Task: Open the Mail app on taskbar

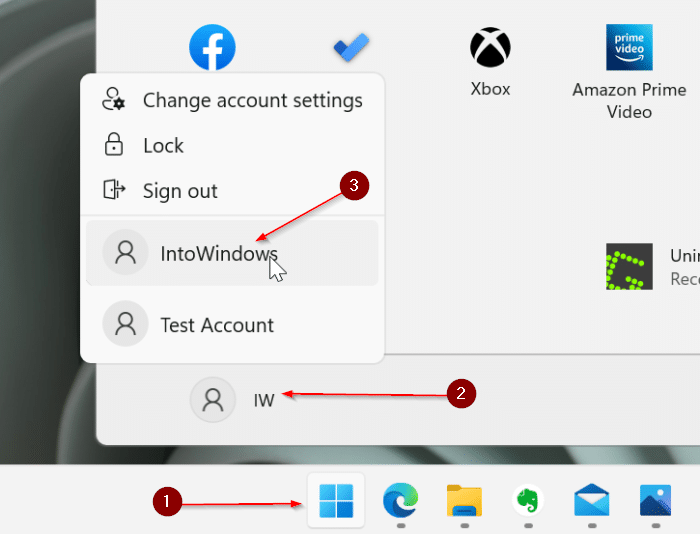Action: [592, 501]
